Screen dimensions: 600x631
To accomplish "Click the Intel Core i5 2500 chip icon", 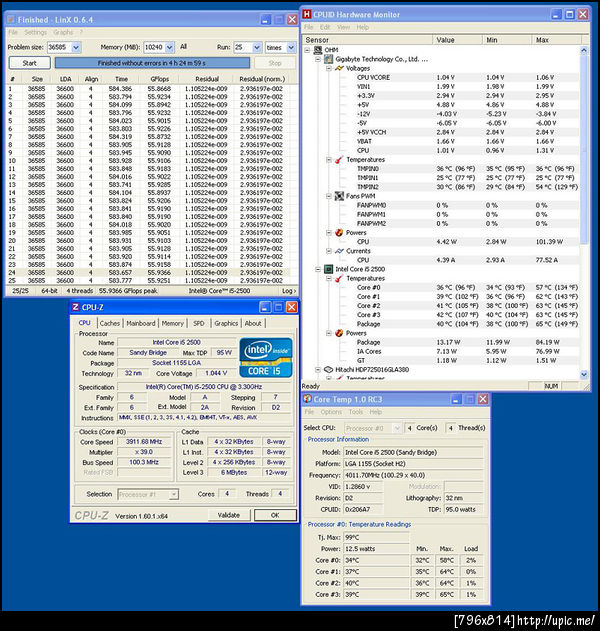I will tap(328, 269).
